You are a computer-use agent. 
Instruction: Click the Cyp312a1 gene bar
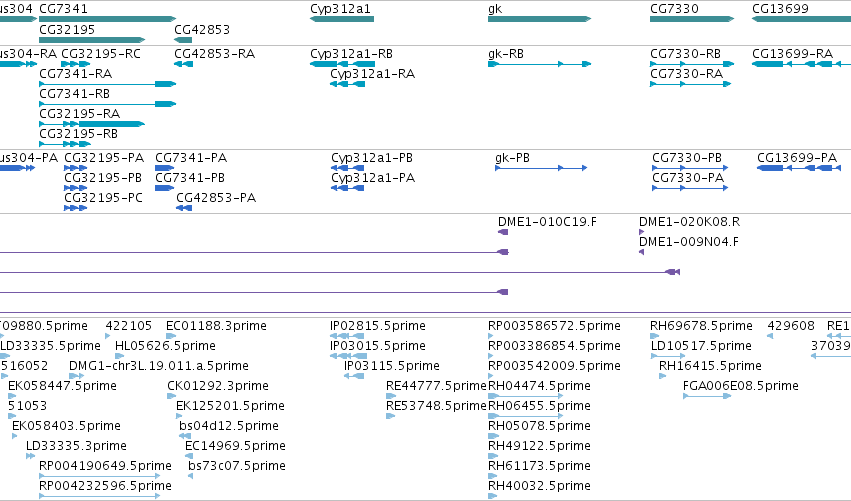[342, 19]
